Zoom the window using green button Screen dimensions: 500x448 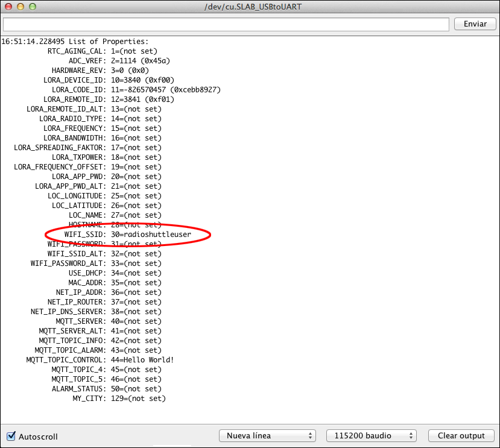pyautogui.click(x=33, y=7)
